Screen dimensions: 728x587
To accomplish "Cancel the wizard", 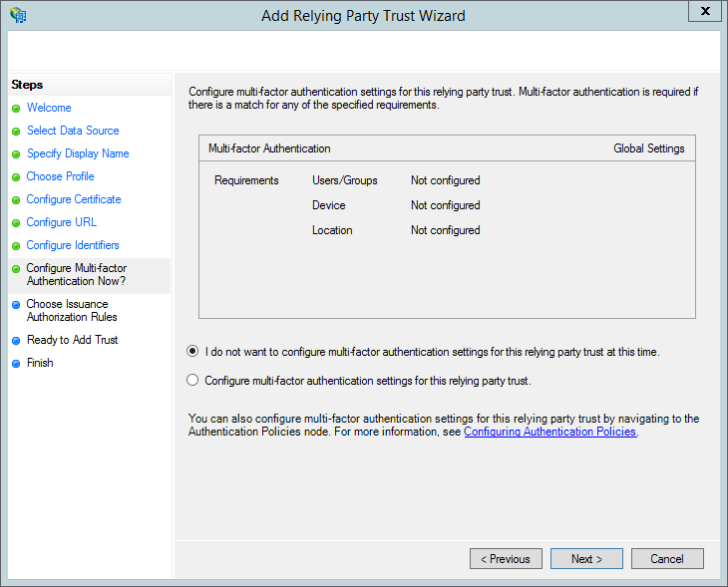I will [x=667, y=559].
